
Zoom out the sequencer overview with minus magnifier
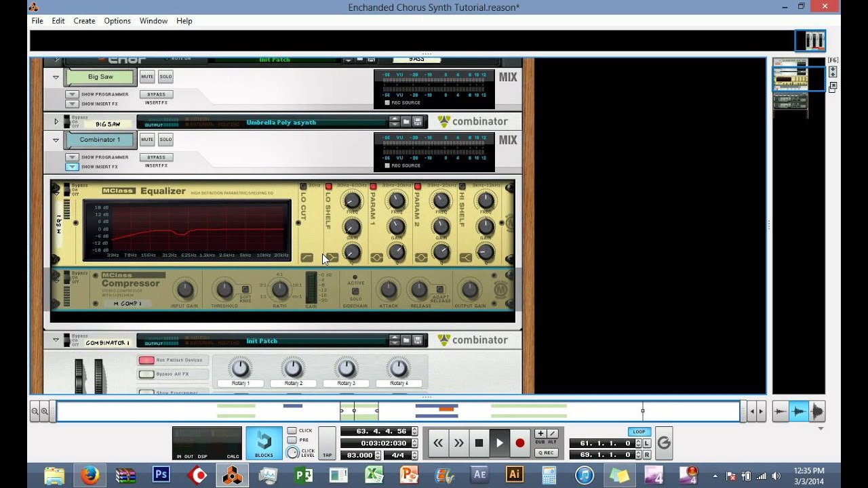click(x=35, y=411)
